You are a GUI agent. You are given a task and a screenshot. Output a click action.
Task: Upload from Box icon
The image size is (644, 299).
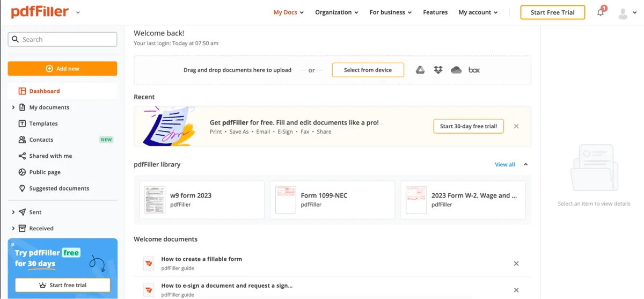point(474,70)
